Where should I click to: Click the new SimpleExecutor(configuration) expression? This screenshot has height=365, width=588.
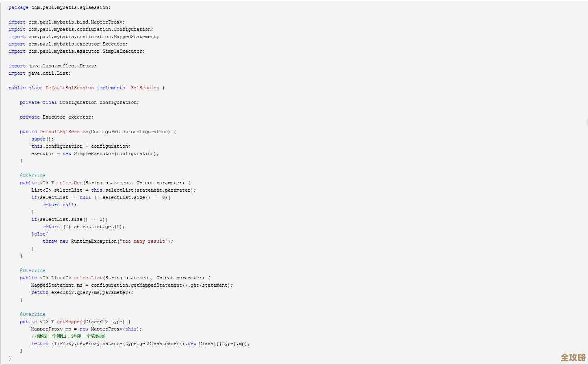click(111, 153)
